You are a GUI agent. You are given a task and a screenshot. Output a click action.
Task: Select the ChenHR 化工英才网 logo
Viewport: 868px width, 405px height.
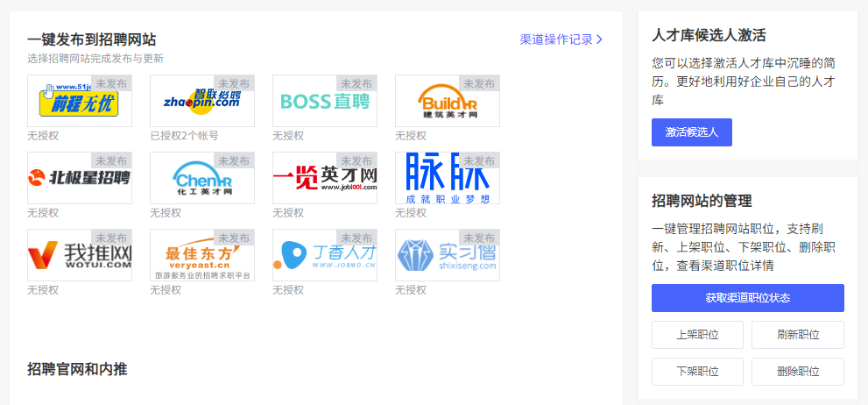(x=202, y=178)
